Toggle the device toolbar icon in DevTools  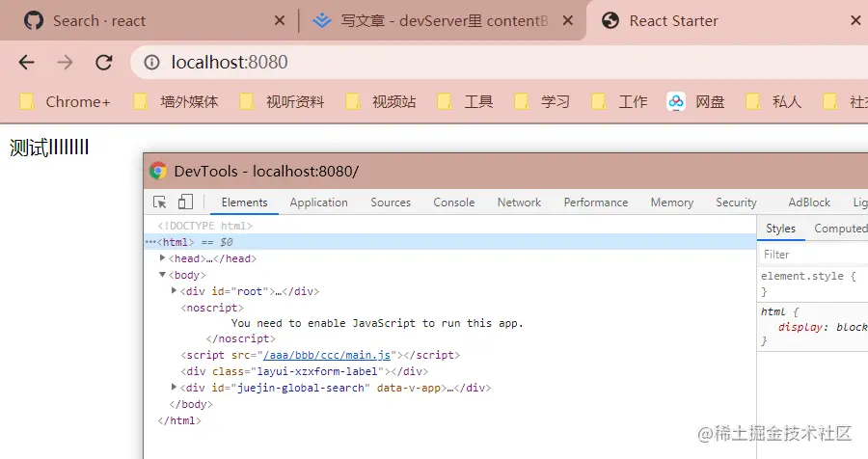pos(185,202)
